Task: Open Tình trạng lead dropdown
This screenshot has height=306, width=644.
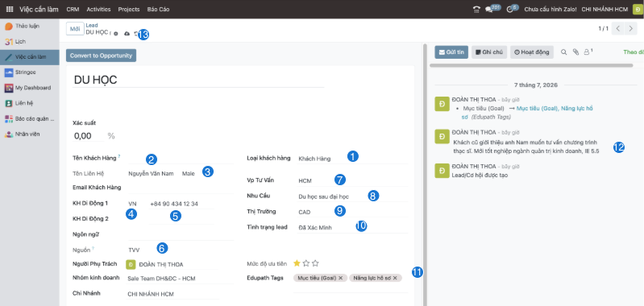Action: pos(352,228)
